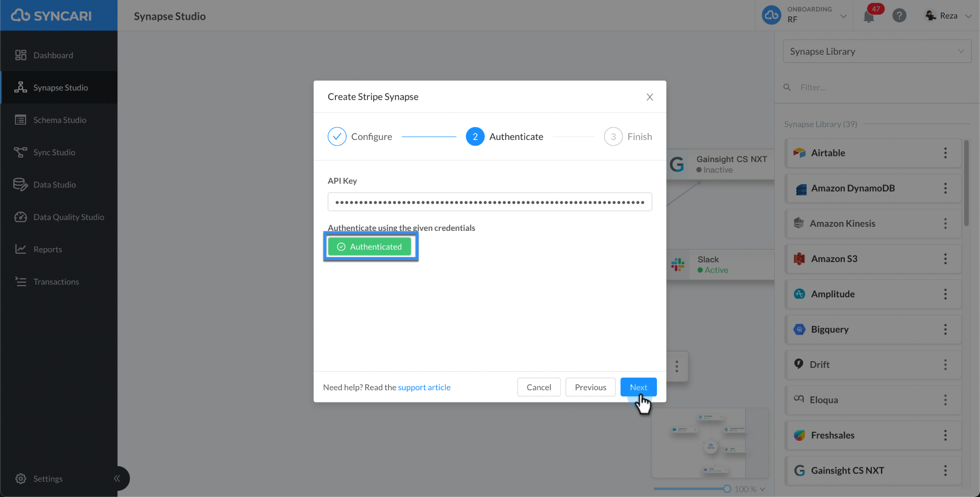Click the Freshsales icon
This screenshot has height=497, width=980.
click(799, 435)
